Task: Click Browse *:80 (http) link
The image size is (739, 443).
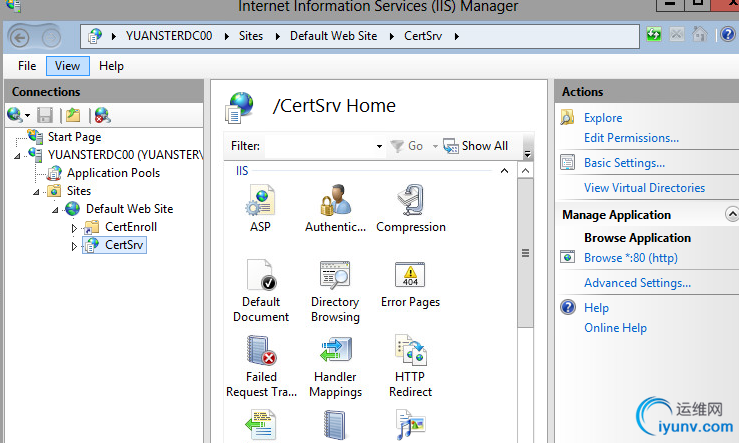Action: [631, 258]
